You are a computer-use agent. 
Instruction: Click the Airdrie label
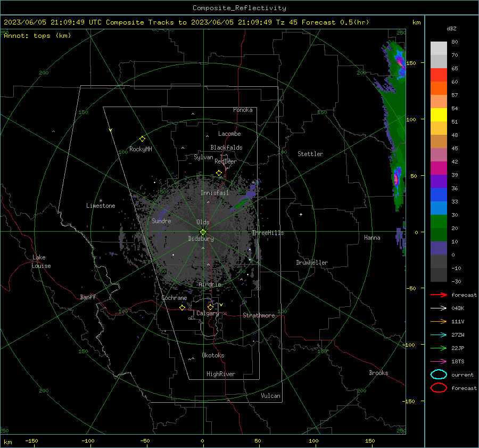(x=210, y=284)
